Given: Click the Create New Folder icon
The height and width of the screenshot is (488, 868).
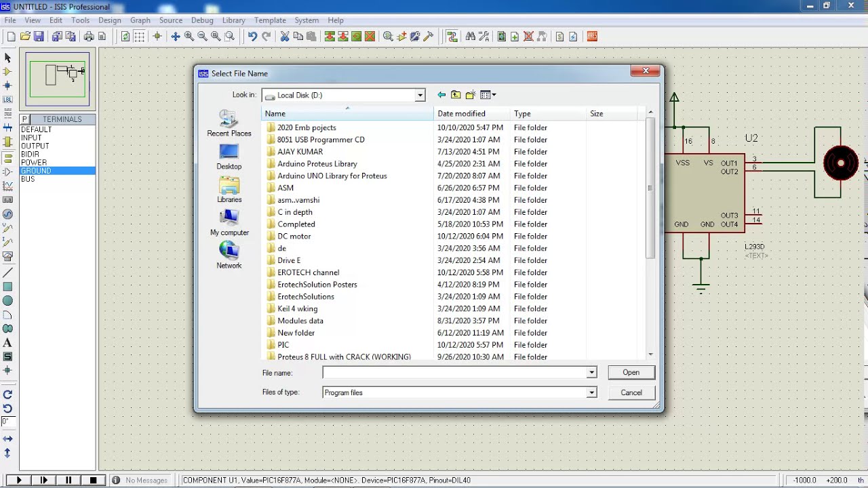Looking at the screenshot, I should pos(470,95).
